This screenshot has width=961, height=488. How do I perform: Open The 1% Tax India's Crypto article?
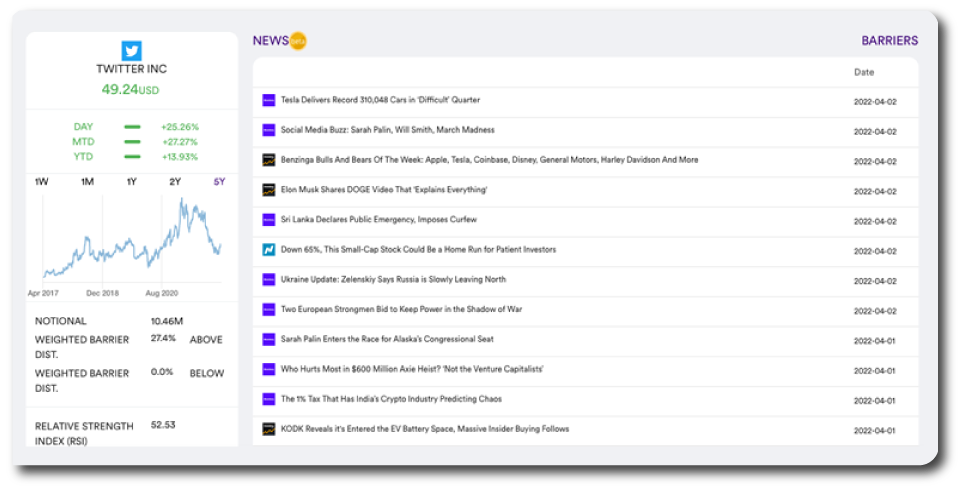pyautogui.click(x=391, y=399)
